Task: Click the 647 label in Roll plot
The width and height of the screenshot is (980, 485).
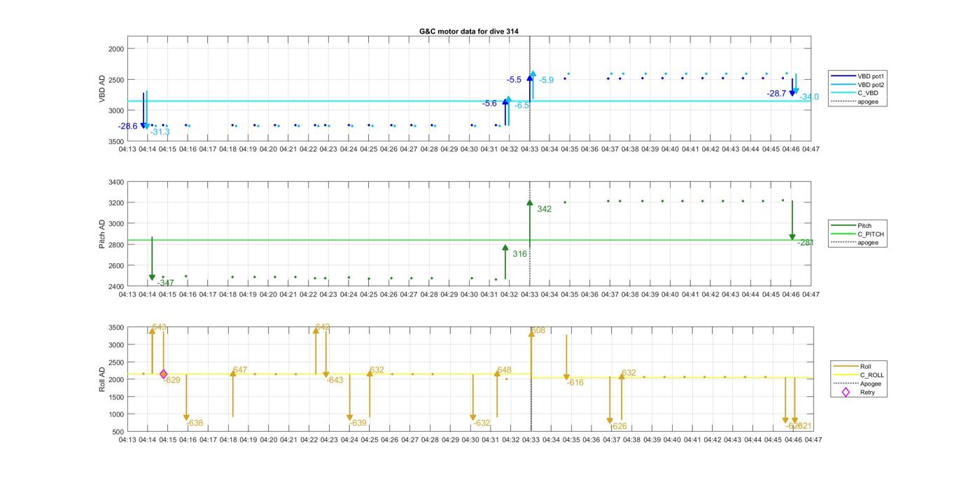Action: tap(240, 370)
